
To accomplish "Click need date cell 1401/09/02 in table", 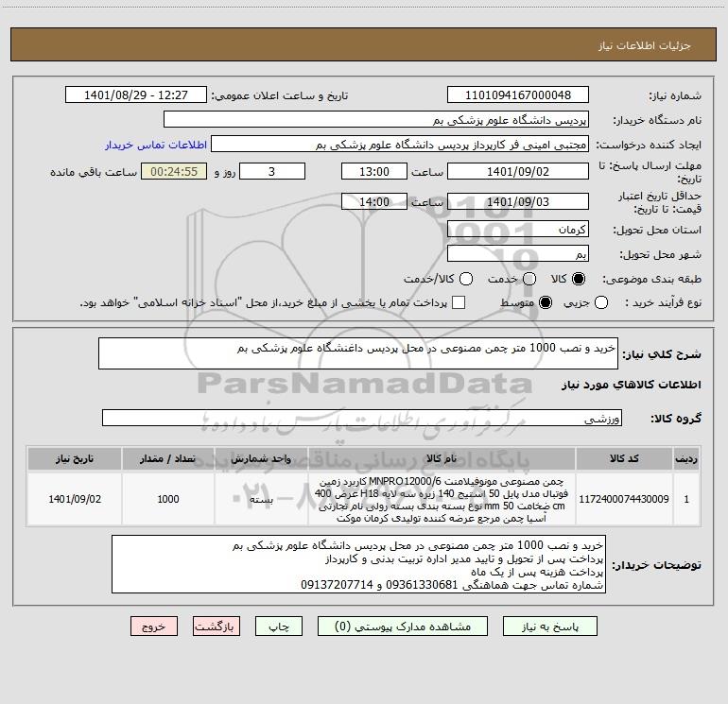I will coord(75,499).
